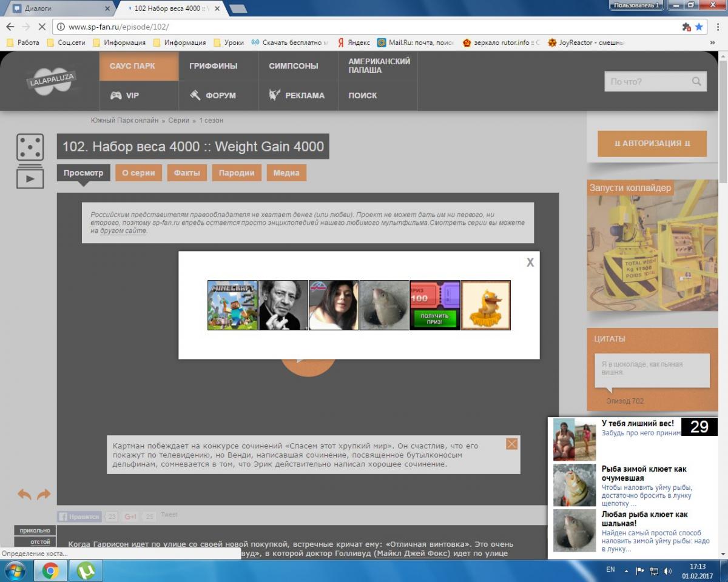Close the Диалоги browser tab
Screen dimensions: 728x582
[108, 8]
